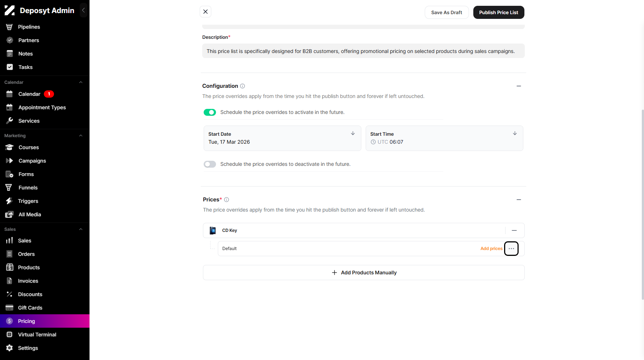This screenshot has width=644, height=360.
Task: Click Save As Draft button
Action: 446,12
